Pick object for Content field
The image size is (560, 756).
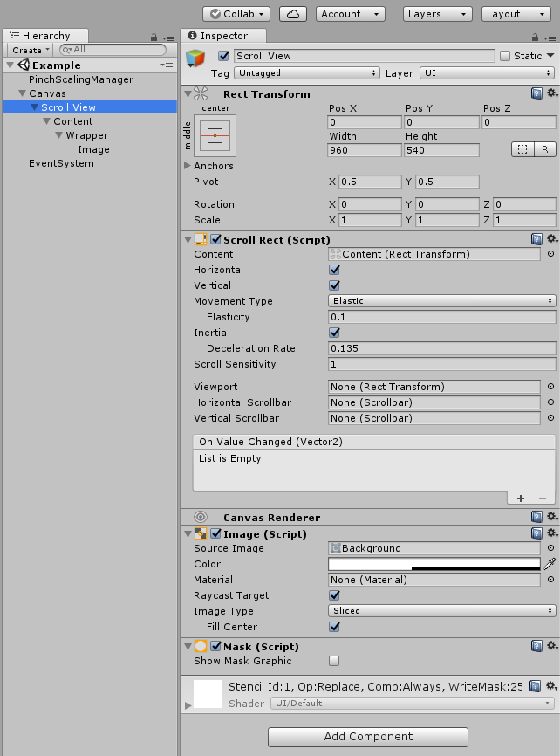click(x=551, y=254)
